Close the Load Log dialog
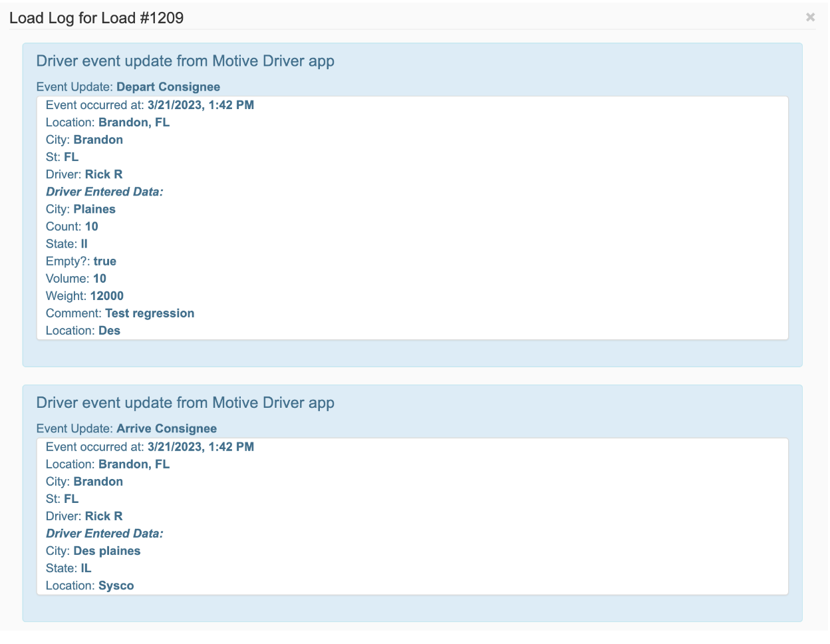Viewport: 830px width, 644px height. click(810, 17)
